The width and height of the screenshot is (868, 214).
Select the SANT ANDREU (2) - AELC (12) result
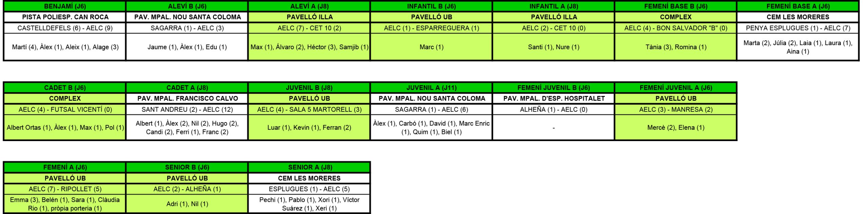tap(187, 110)
